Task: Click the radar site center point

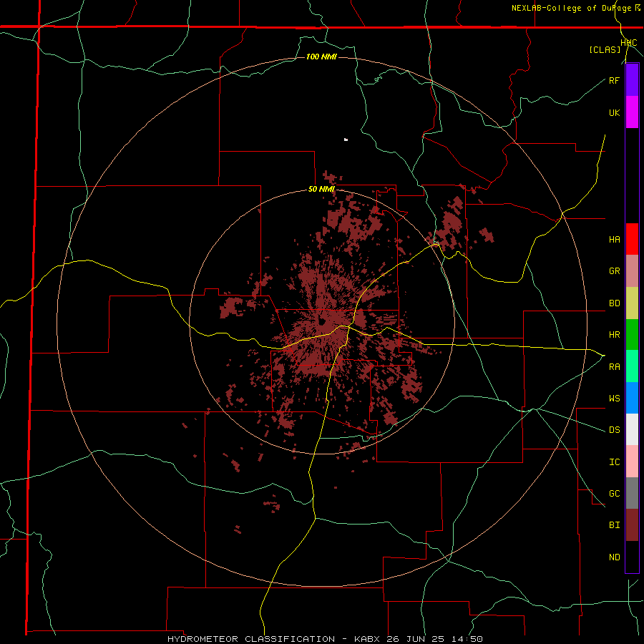Action: point(322,321)
